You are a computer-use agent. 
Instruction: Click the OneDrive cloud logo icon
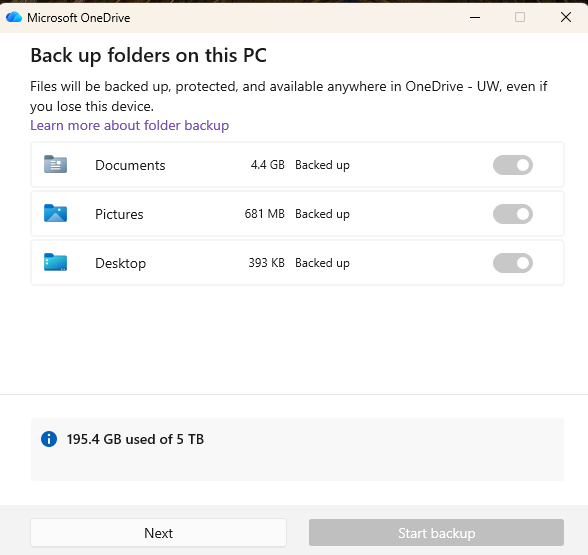pyautogui.click(x=14, y=17)
